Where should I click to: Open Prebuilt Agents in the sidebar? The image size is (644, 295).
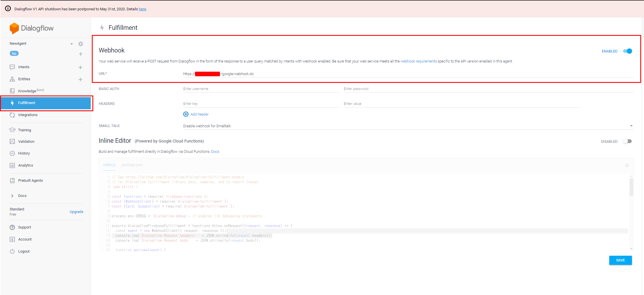(30, 181)
